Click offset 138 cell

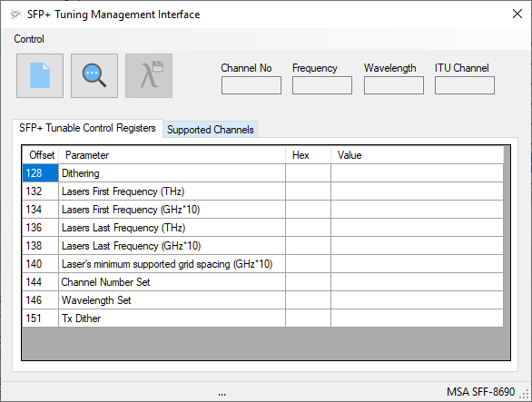(41, 246)
